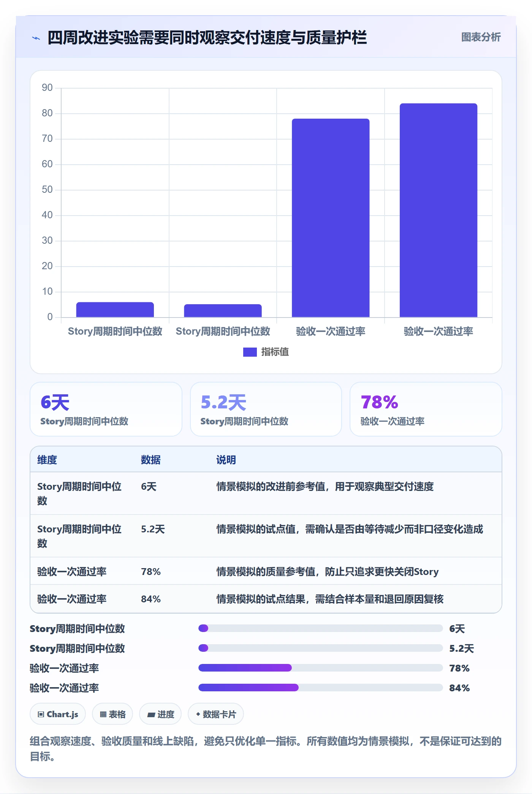Select the 进度 tag chip

tap(160, 714)
